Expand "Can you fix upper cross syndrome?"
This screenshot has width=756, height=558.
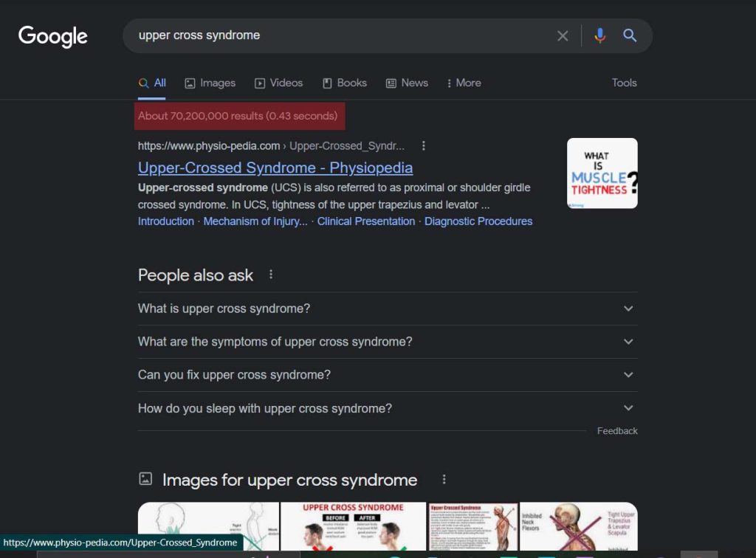388,375
